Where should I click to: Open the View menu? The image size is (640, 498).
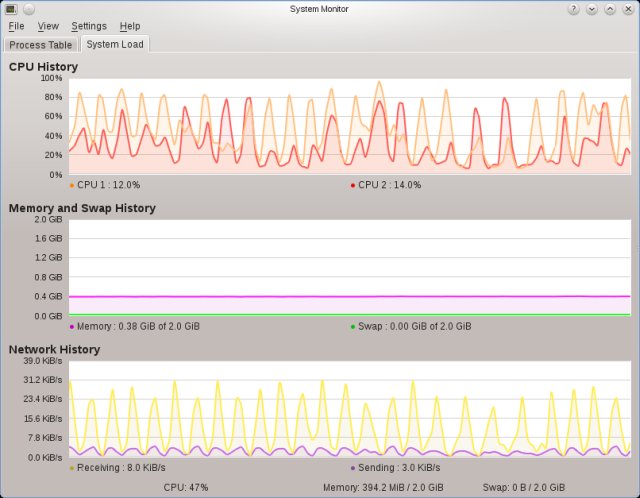click(x=48, y=26)
